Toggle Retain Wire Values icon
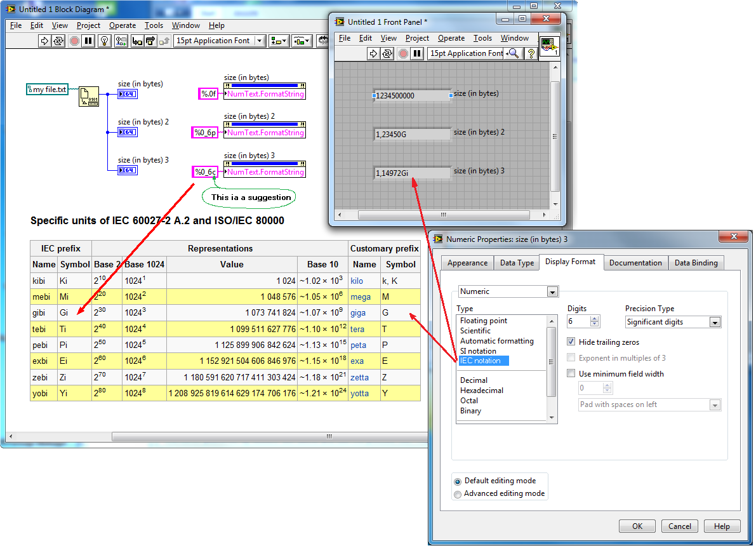Viewport: 756px width, 548px height. 121,41
